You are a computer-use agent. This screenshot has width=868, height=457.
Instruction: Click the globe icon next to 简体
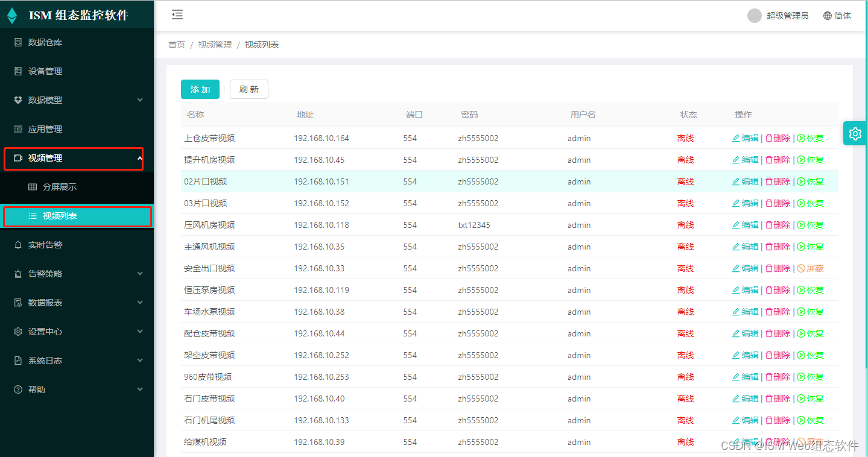pyautogui.click(x=825, y=15)
